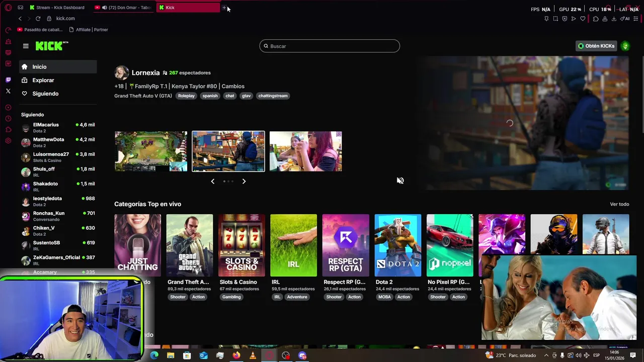Click the Obtén KICKs button
Screen dimensions: 644x362
coord(596,46)
